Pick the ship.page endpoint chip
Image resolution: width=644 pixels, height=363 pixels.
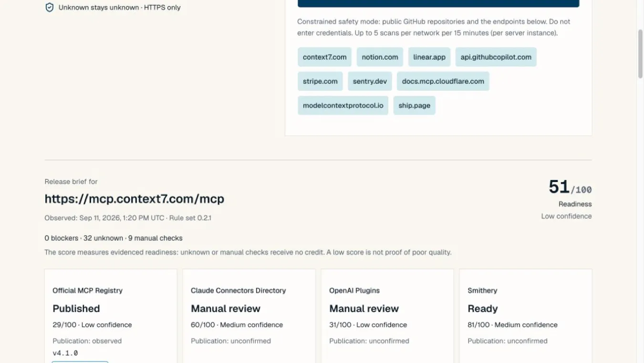[414, 106]
